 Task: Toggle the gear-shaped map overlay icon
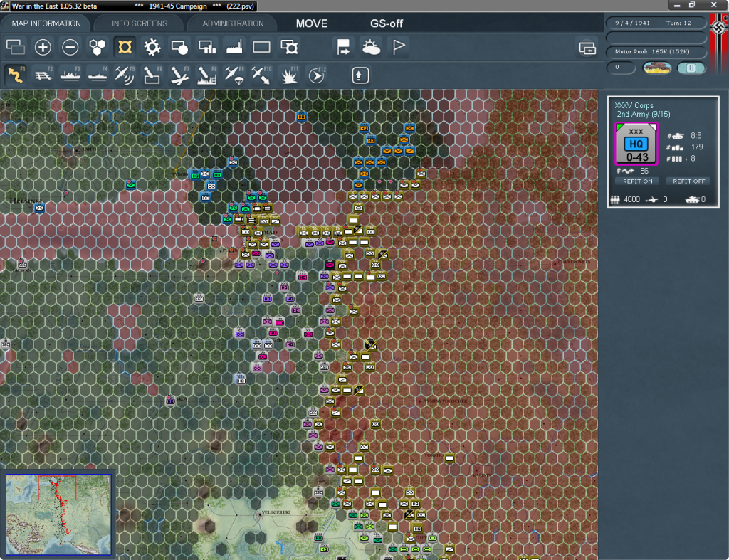tap(152, 47)
